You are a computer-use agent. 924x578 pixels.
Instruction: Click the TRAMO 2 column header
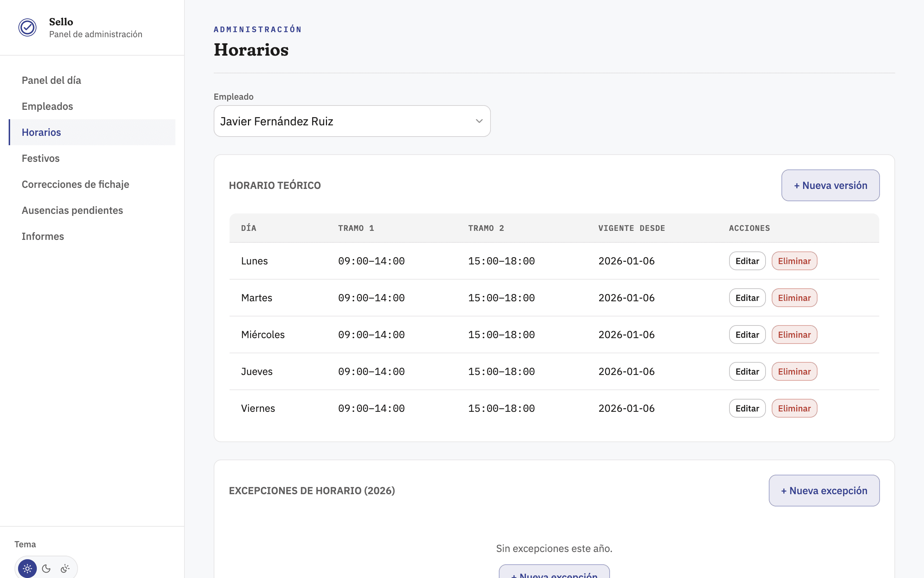click(486, 228)
